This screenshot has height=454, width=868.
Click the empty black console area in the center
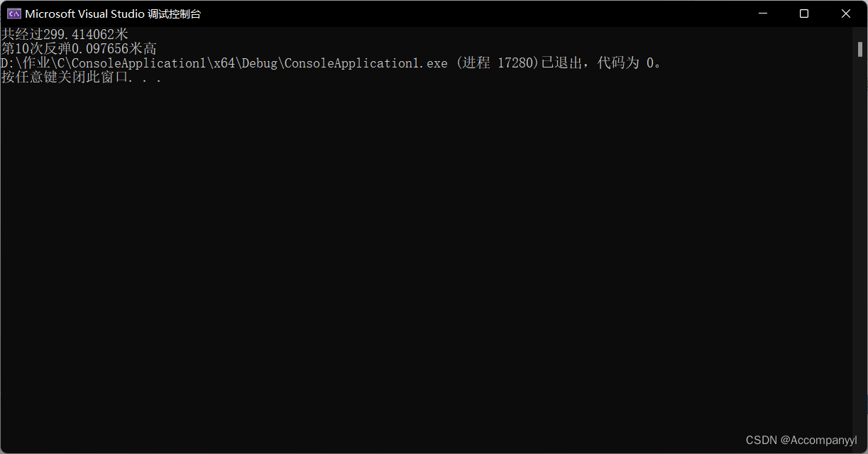[x=426, y=249]
